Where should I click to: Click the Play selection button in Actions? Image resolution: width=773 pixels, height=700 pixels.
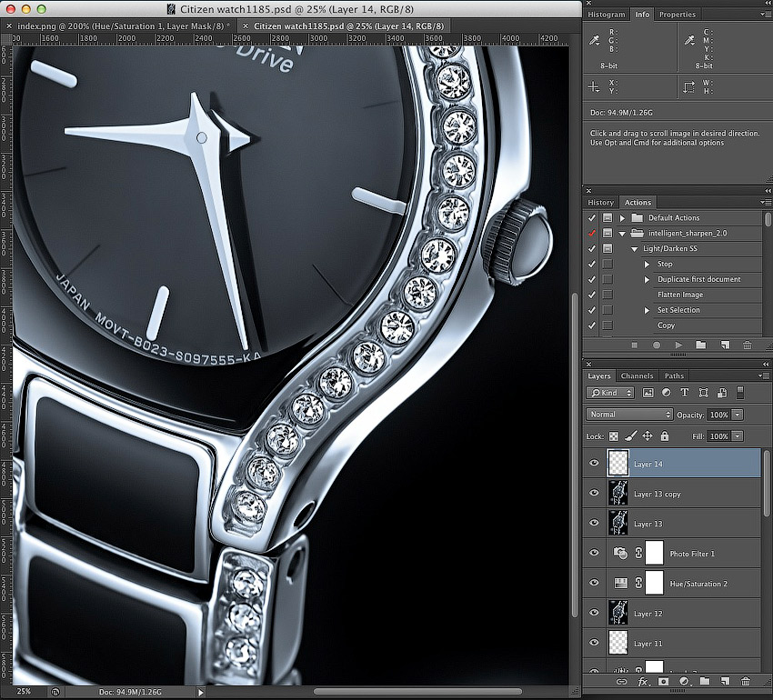click(x=678, y=345)
